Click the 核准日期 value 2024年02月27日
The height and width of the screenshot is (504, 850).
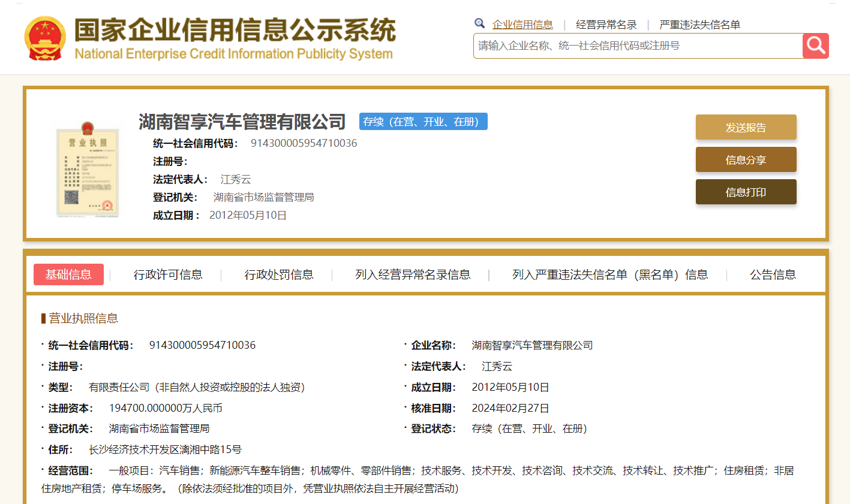click(510, 408)
